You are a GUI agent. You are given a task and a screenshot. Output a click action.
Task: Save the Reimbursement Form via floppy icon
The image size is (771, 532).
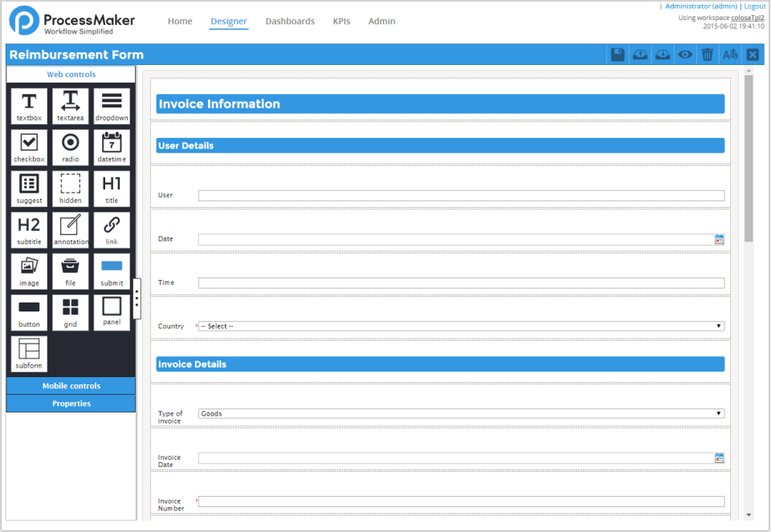pyautogui.click(x=618, y=54)
